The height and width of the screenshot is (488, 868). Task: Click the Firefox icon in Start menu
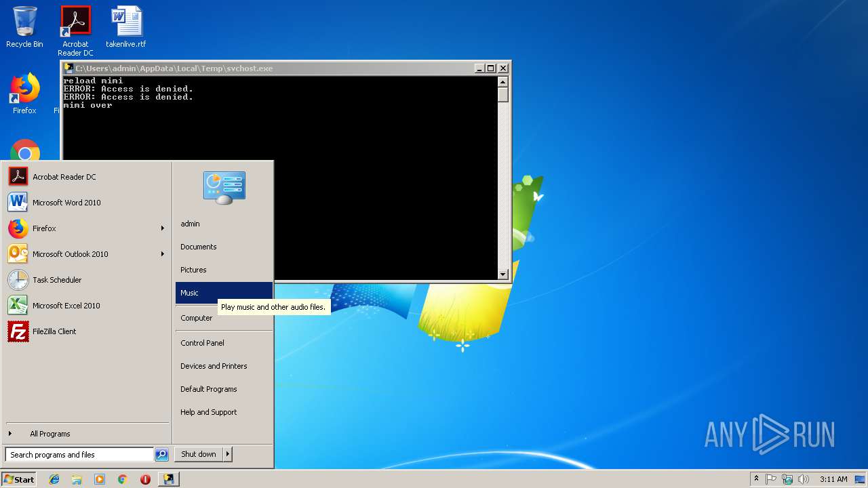[18, 228]
